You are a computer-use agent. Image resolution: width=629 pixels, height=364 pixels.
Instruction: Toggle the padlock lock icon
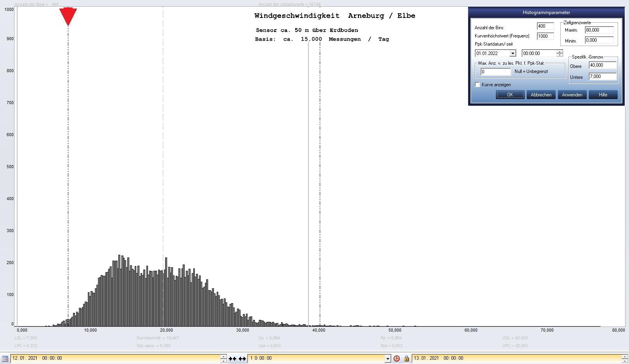(406, 359)
